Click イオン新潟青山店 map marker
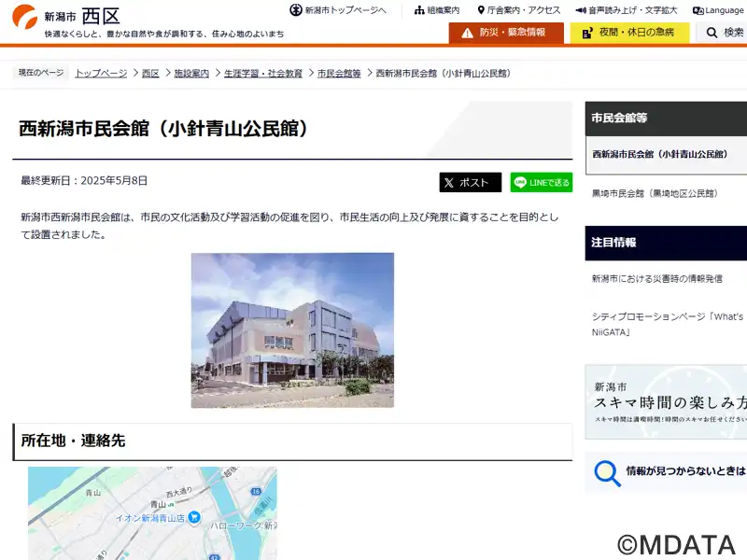The image size is (747, 560). (194, 517)
